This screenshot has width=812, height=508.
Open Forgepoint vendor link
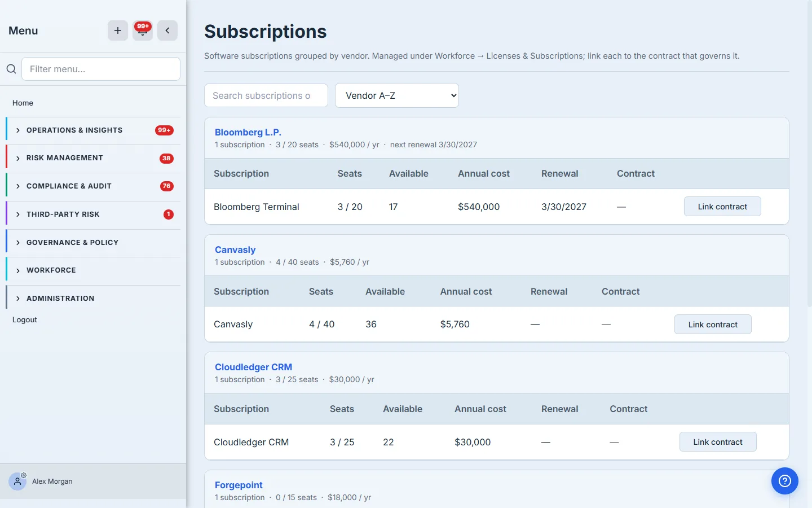239,485
